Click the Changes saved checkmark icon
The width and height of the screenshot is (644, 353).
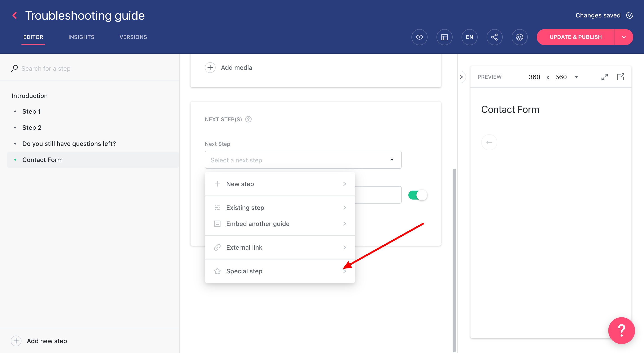[629, 15]
